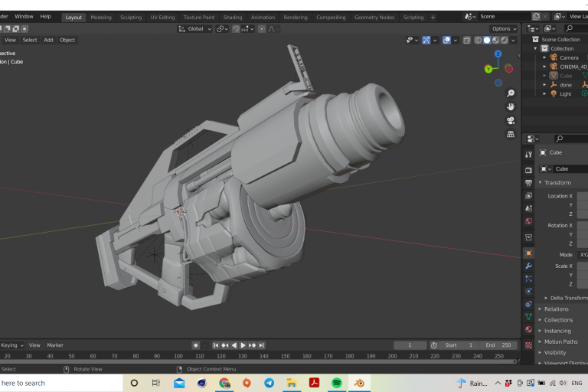588x392 pixels.
Task: Select the hand pan view icon
Action: tap(511, 107)
